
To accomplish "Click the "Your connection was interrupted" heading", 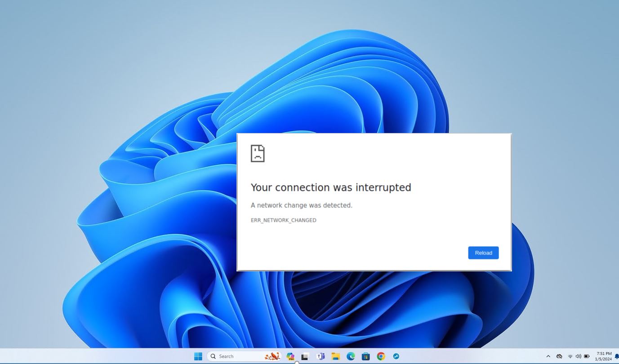I will click(x=331, y=187).
